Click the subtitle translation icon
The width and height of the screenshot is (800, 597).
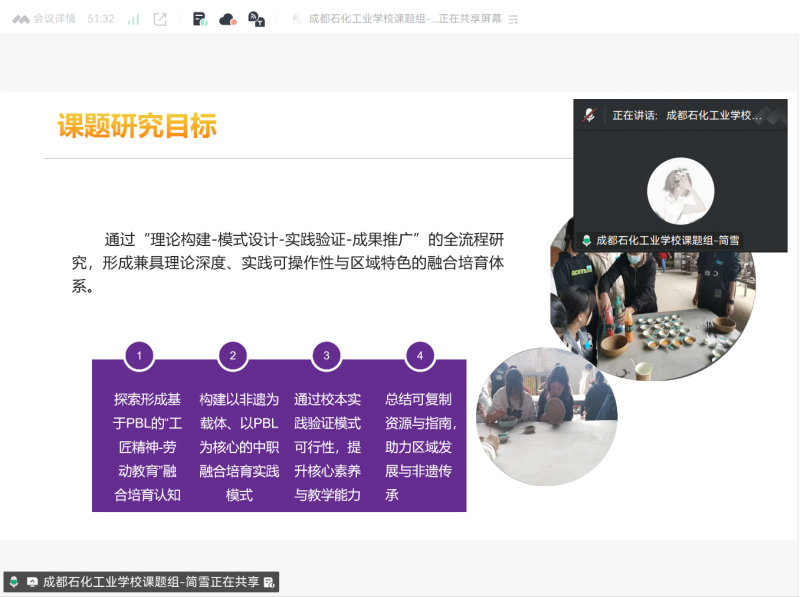pyautogui.click(x=256, y=19)
